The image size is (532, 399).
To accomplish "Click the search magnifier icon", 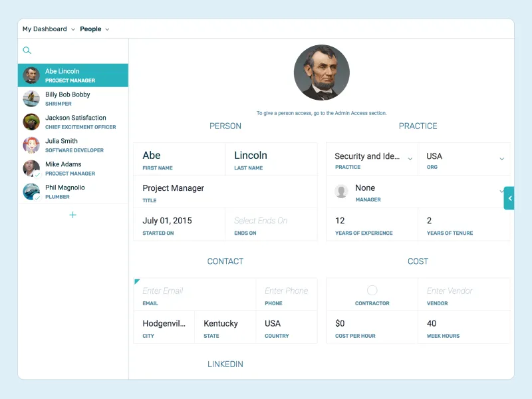I will coord(27,51).
